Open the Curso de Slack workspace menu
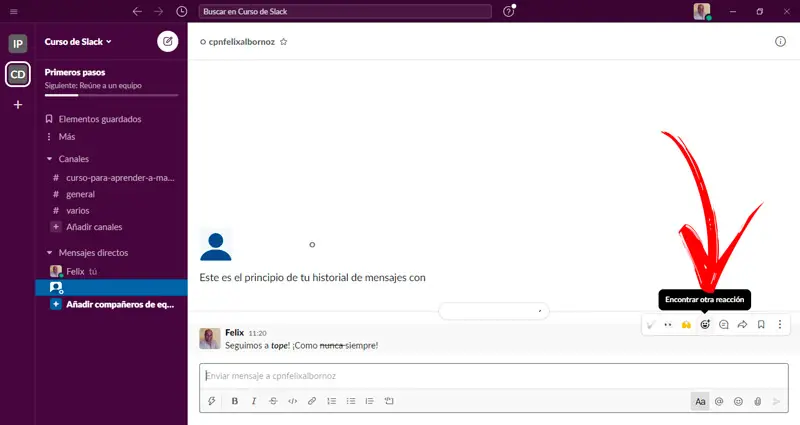Screen dimensions: 800x425 [78, 42]
